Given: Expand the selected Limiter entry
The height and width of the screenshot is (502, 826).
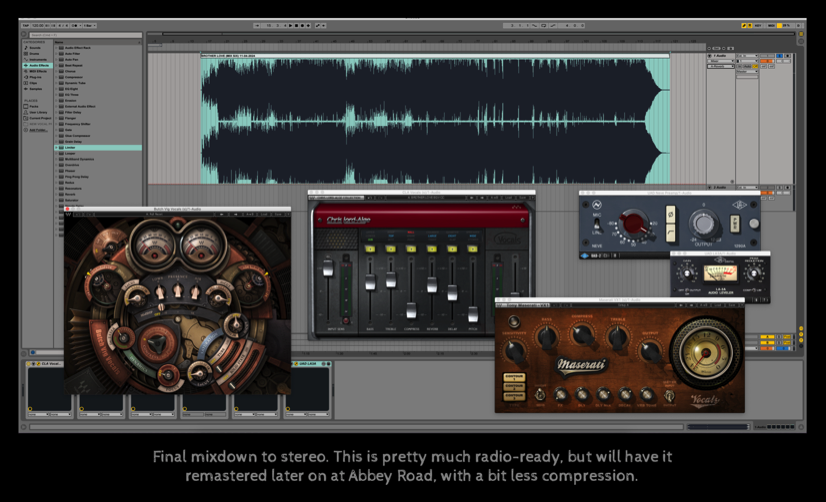Looking at the screenshot, I should pos(56,147).
